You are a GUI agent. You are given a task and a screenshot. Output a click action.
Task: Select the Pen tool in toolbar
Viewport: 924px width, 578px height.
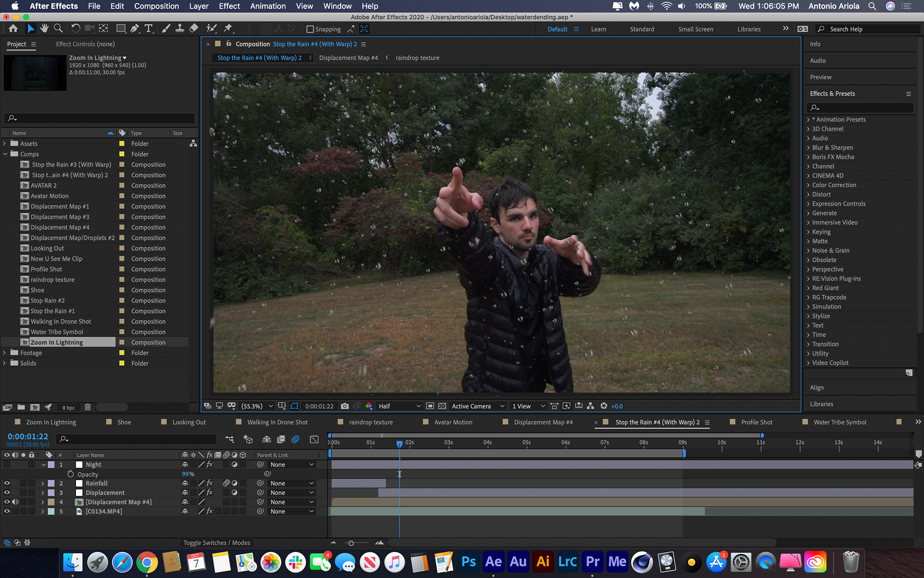[x=135, y=28]
